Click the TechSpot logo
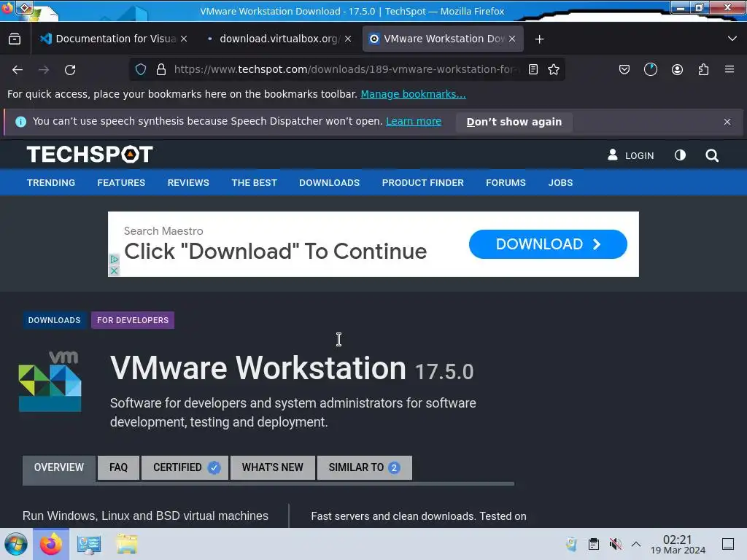This screenshot has height=560, width=747. (x=90, y=155)
